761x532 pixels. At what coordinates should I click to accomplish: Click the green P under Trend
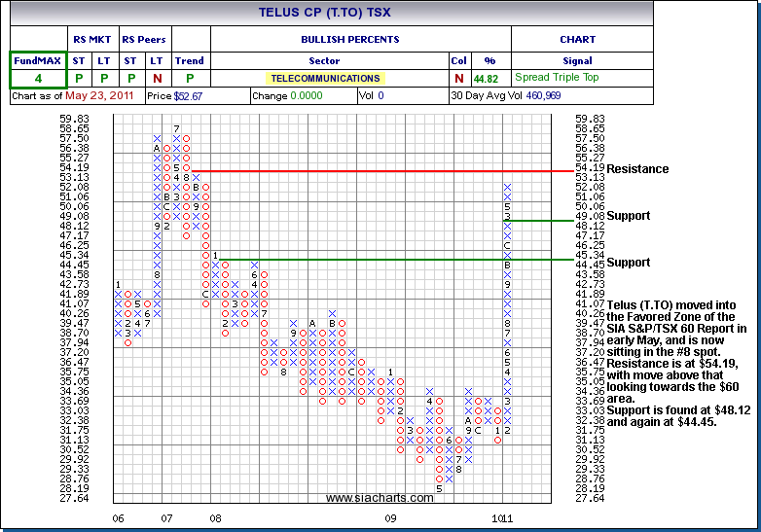189,78
